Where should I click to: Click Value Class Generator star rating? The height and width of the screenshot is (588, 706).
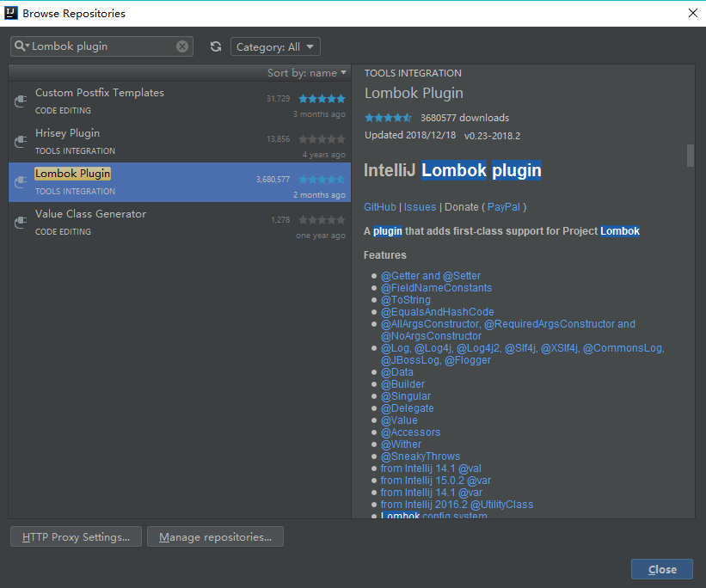click(x=322, y=220)
